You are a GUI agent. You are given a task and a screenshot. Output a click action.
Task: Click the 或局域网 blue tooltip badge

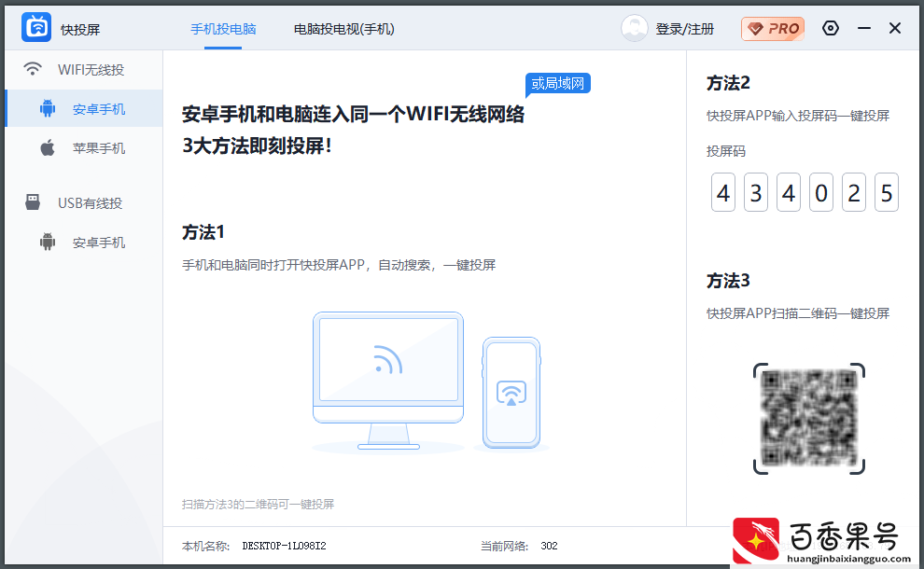pyautogui.click(x=557, y=84)
